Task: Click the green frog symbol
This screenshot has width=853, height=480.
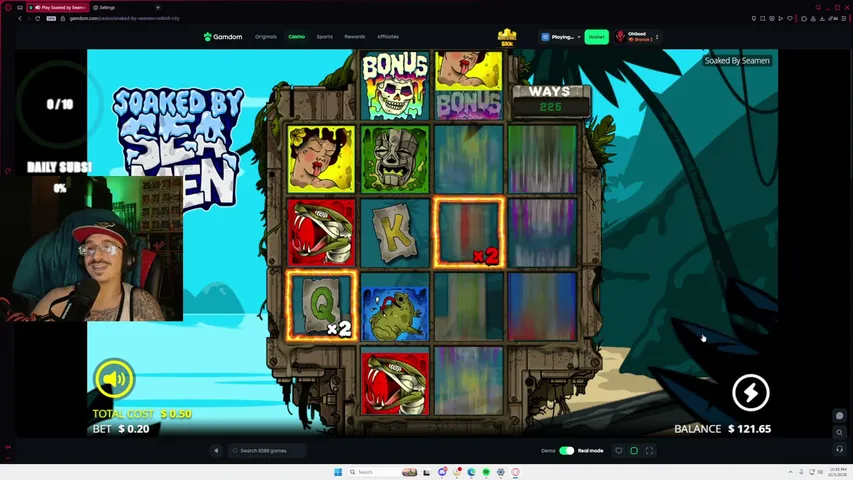Action: coord(395,307)
